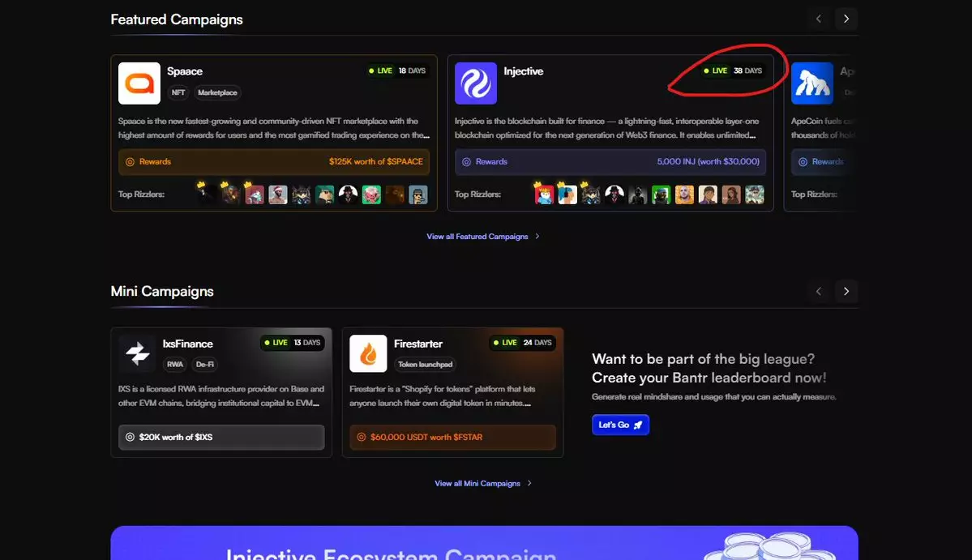The width and height of the screenshot is (972, 560).
Task: Click next arrow in Mini Campaigns
Action: [846, 291]
